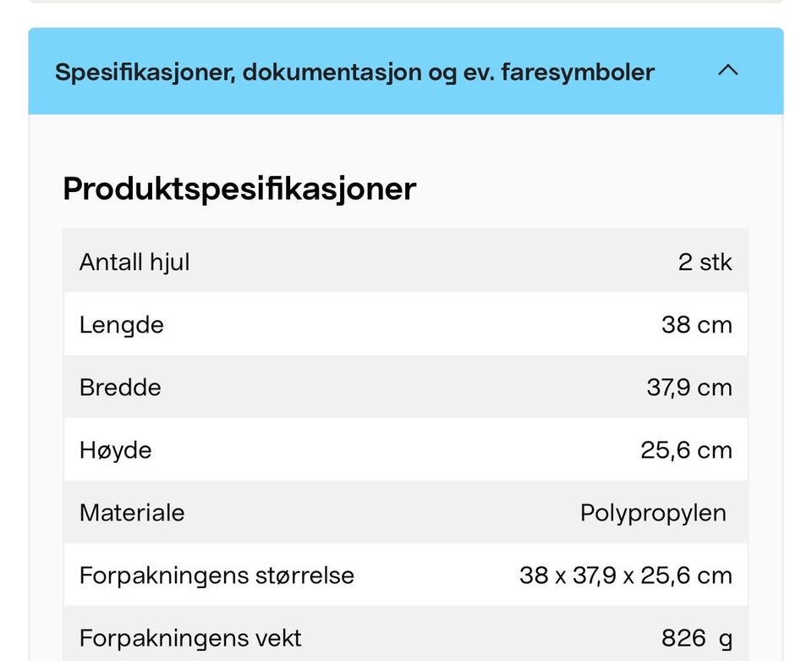
Task: Select the '38 cm' length value
Action: pyautogui.click(x=696, y=325)
